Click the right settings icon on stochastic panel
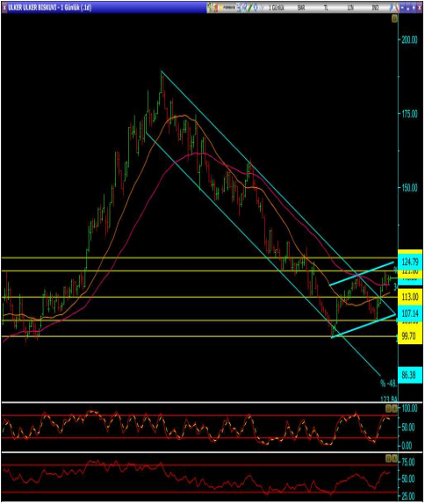Screen dimensions: 425x504 pyautogui.click(x=394, y=409)
